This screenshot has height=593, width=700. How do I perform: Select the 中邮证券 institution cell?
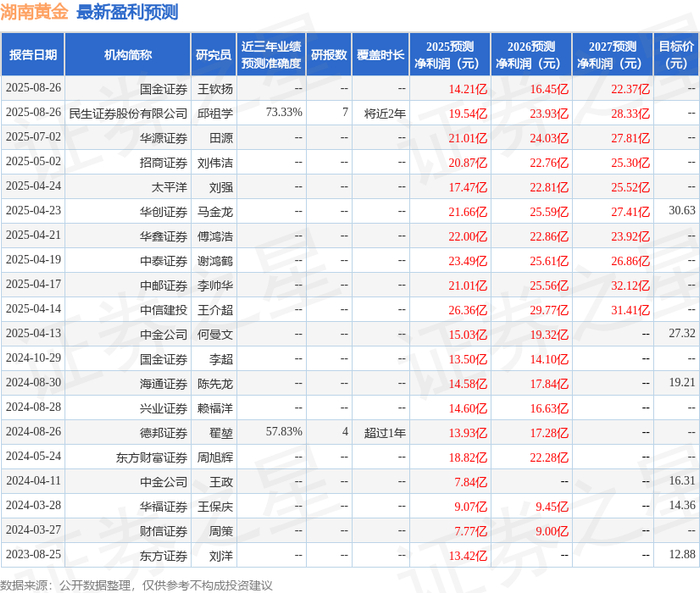coord(163,285)
